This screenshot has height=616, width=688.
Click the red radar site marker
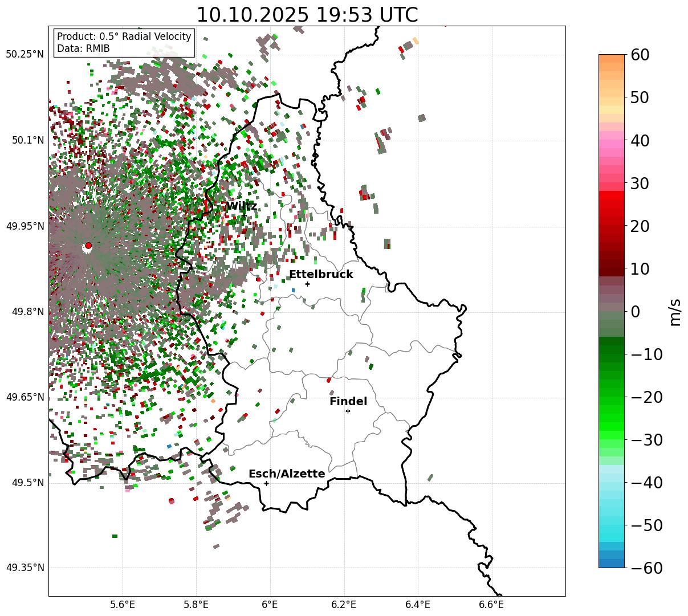point(88,246)
